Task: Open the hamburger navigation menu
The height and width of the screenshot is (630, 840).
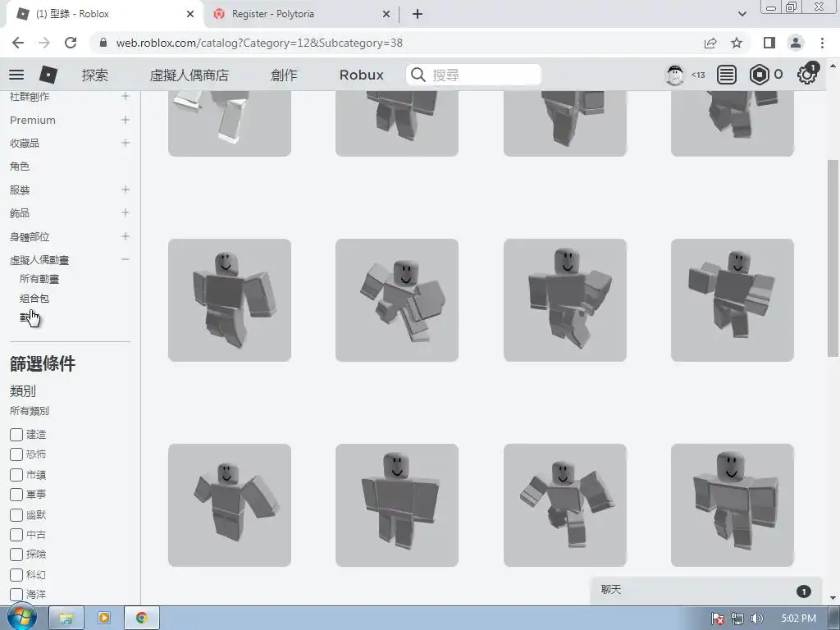Action: point(16,75)
